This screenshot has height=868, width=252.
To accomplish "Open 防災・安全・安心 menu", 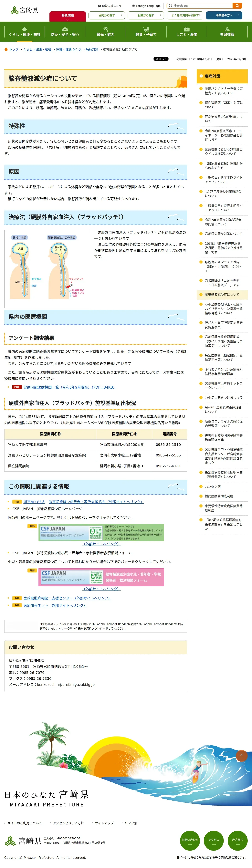I will (65, 32).
